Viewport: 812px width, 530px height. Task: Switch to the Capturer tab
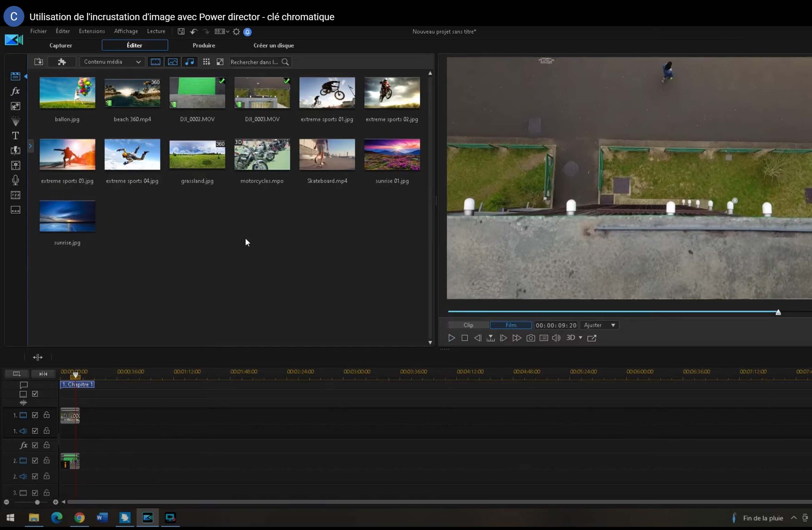[61, 46]
